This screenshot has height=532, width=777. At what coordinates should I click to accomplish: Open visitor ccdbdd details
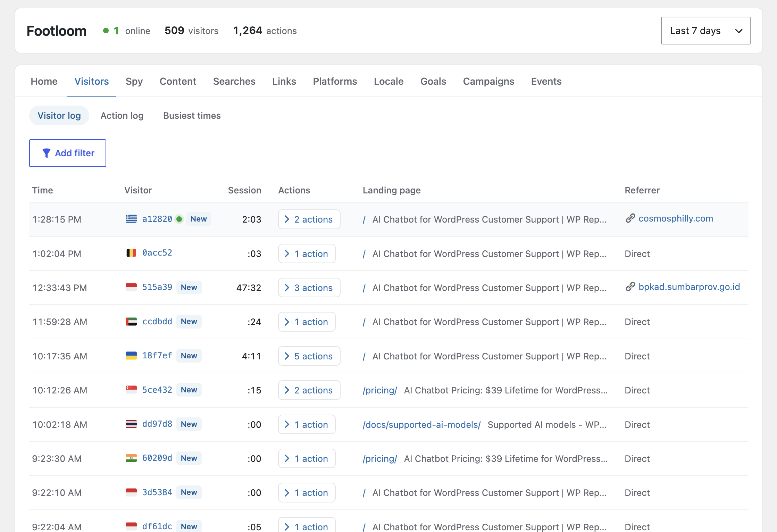pyautogui.click(x=157, y=322)
